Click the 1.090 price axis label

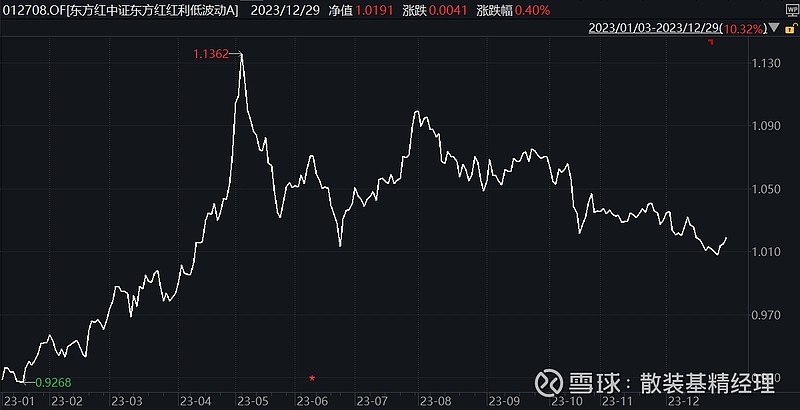pos(766,125)
